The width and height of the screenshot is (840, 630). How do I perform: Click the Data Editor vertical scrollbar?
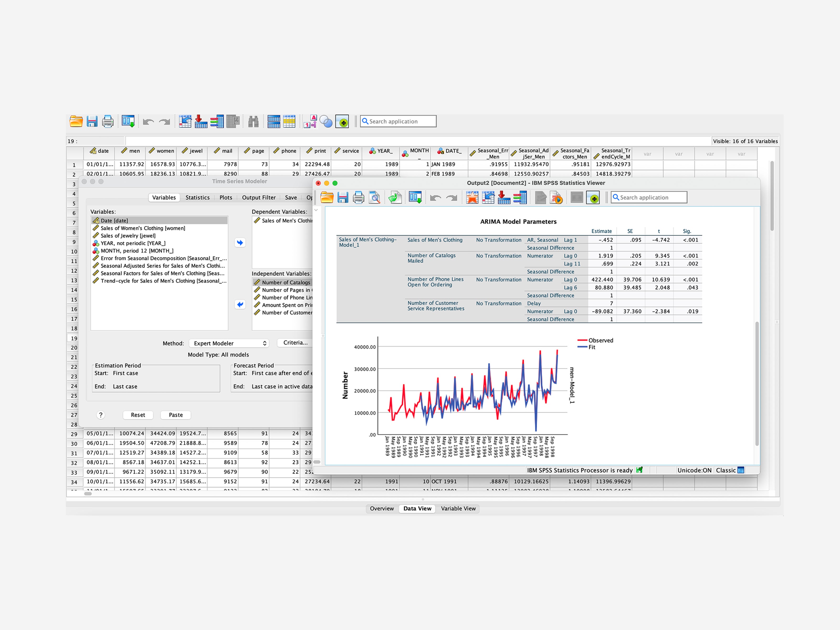tap(772, 196)
